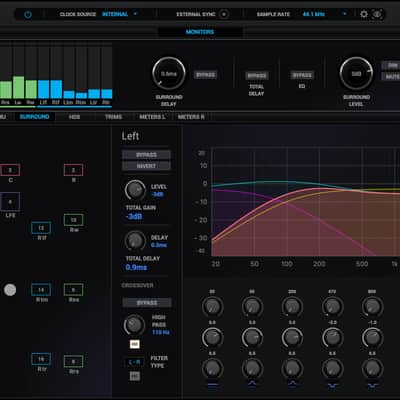Click the crossover High Pass knob
The height and width of the screenshot is (400, 400).
[134, 325]
